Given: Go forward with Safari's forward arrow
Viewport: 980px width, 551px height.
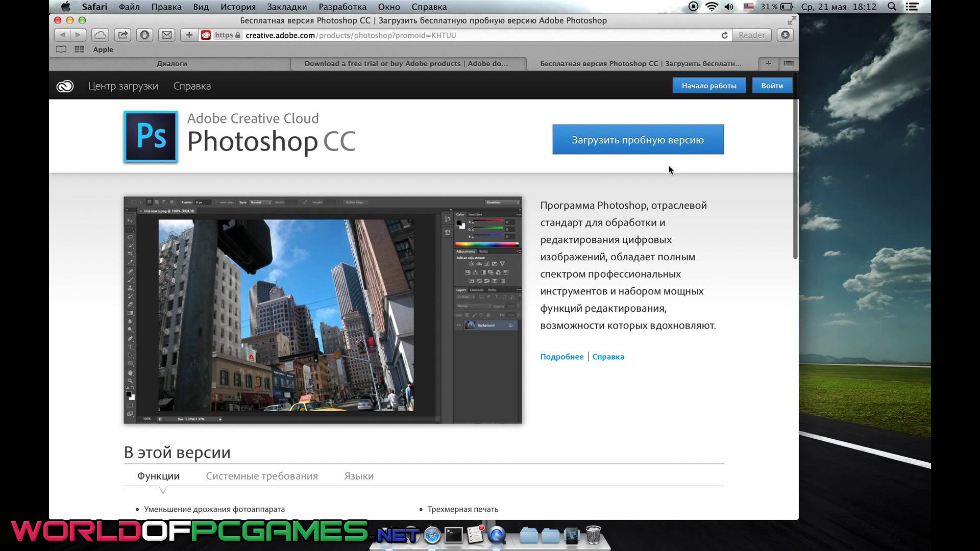Looking at the screenshot, I should (x=78, y=35).
